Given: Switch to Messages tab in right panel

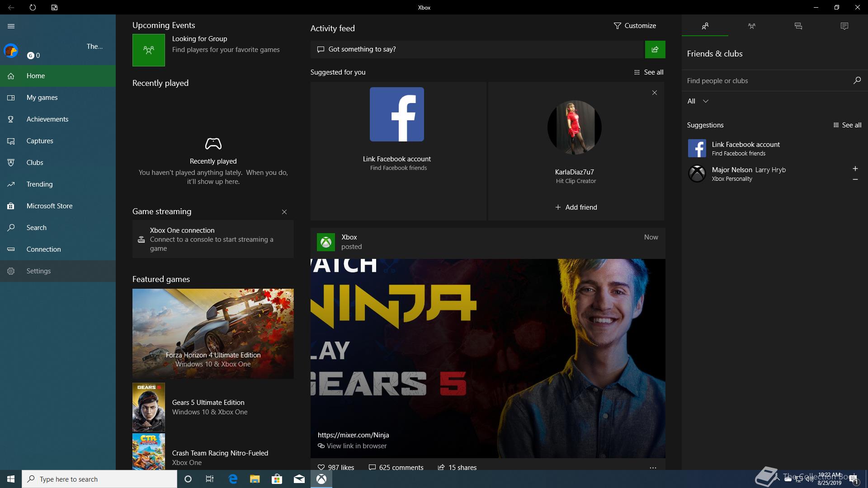Looking at the screenshot, I should coord(798,26).
